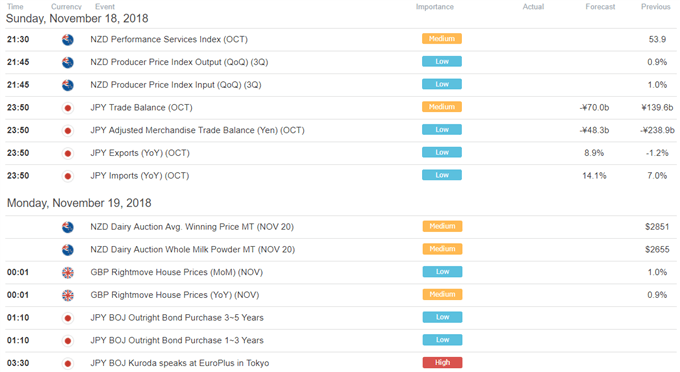Collapse the Sunday, November 18, 2018 section
Screen dimensions: 680x372
[77, 18]
